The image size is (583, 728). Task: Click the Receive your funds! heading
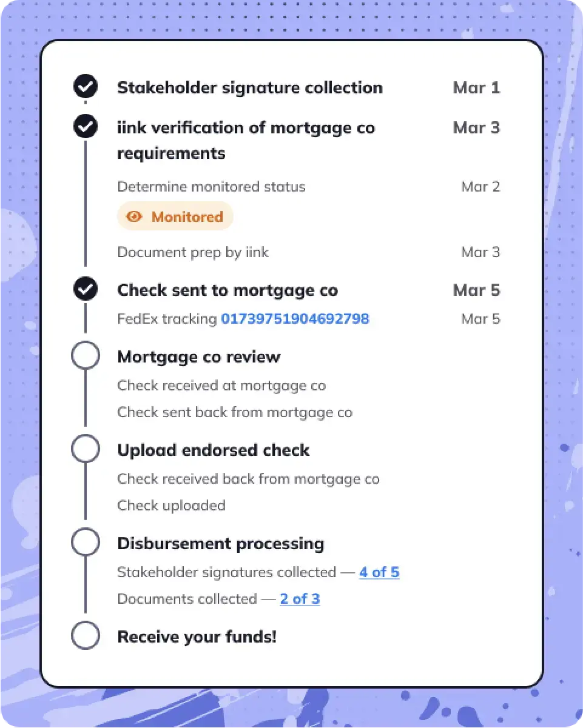(197, 636)
